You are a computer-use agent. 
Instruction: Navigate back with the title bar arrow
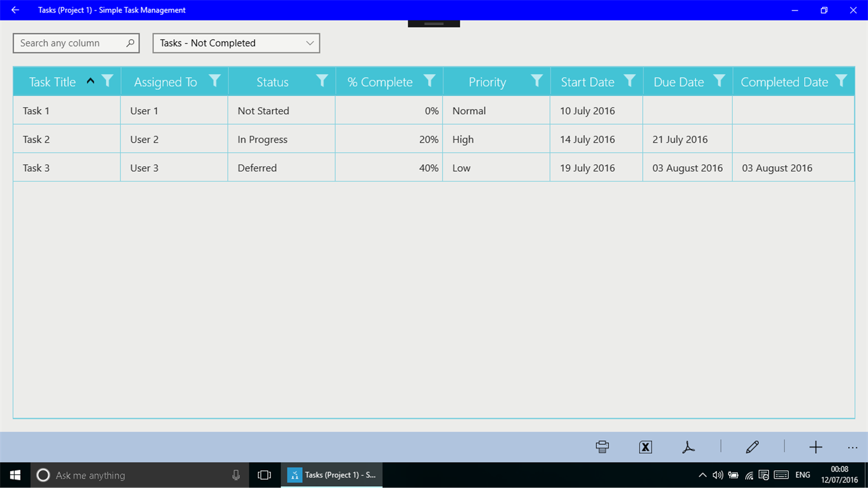14,10
